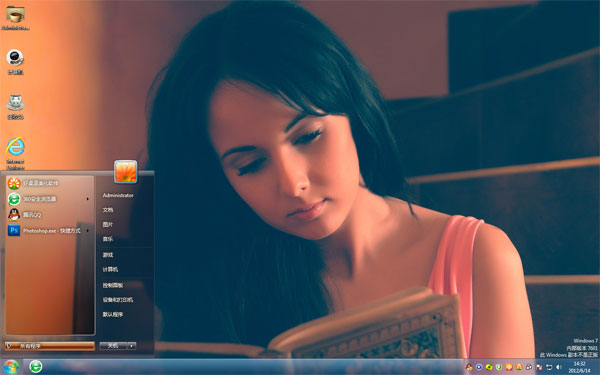
Task: Open the Administrator folder on the desktop
Action: tap(15, 17)
